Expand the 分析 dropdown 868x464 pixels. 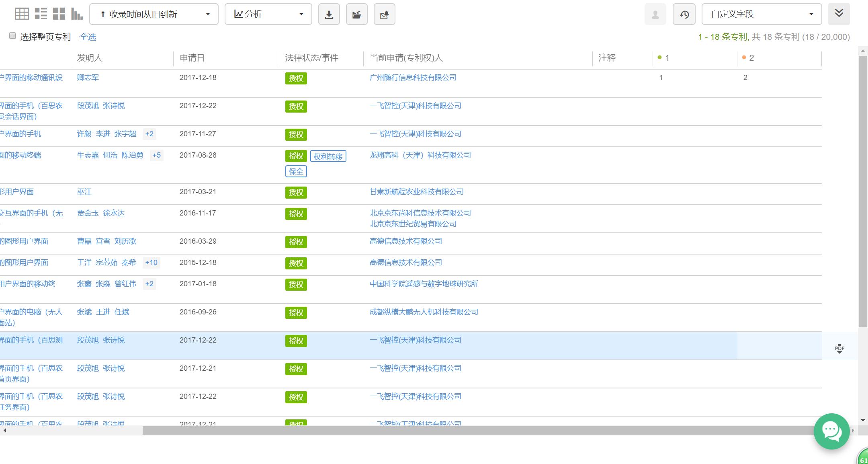tap(268, 14)
